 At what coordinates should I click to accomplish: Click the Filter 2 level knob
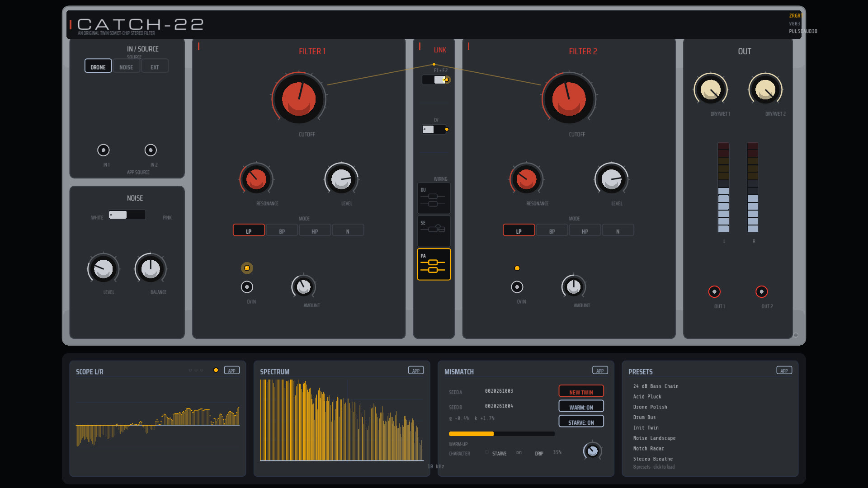611,179
